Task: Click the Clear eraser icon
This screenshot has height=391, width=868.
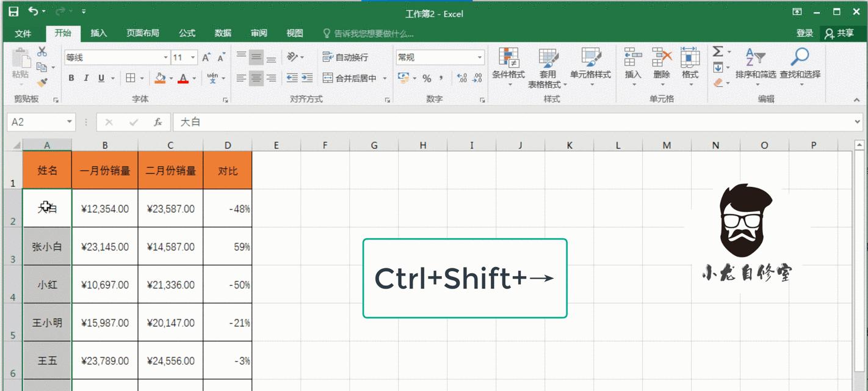Action: (x=718, y=82)
